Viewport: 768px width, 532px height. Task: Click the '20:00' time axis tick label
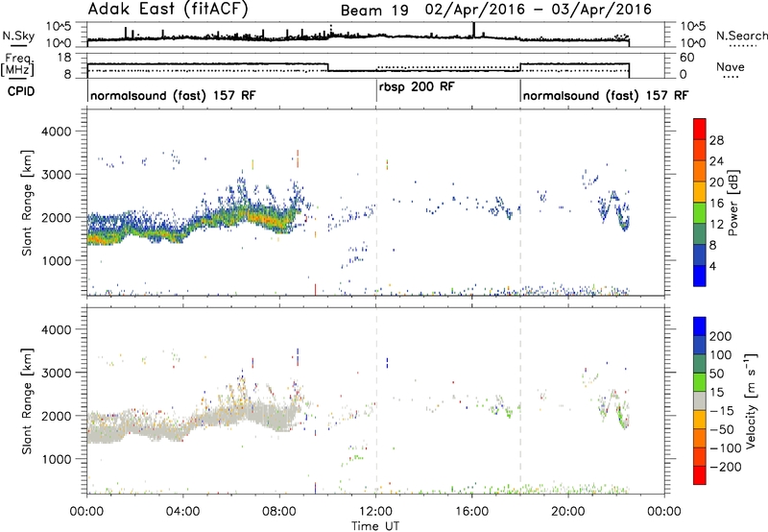coord(568,512)
